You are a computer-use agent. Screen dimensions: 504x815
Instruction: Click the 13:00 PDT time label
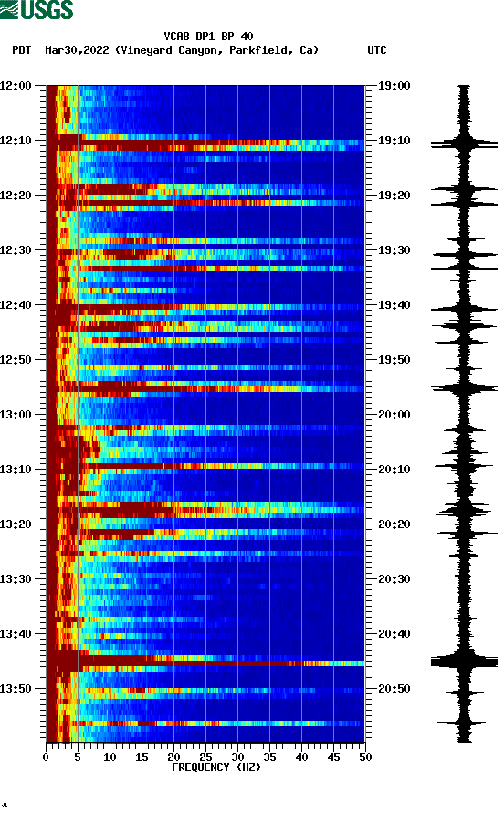tap(16, 415)
